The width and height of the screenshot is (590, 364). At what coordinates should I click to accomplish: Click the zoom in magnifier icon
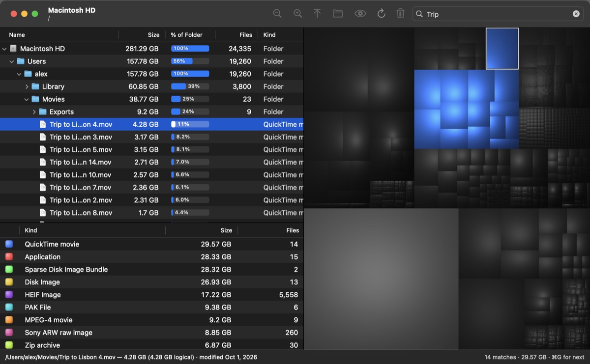298,14
